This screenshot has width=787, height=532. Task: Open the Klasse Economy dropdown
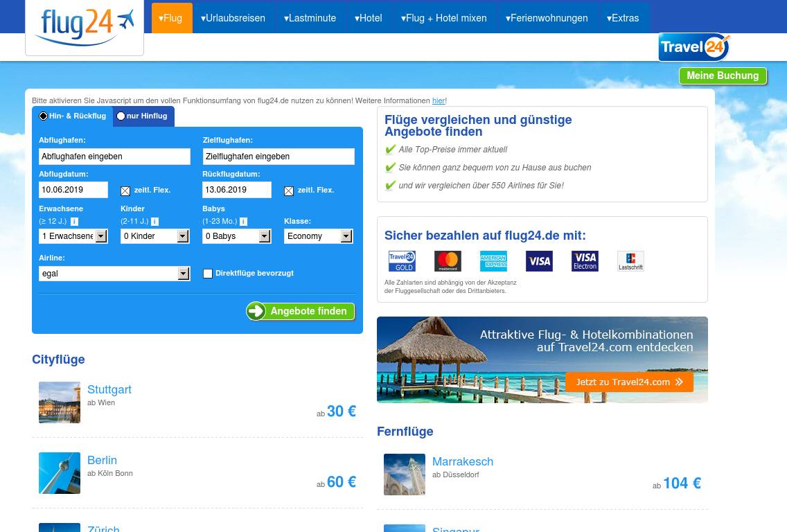coord(319,236)
